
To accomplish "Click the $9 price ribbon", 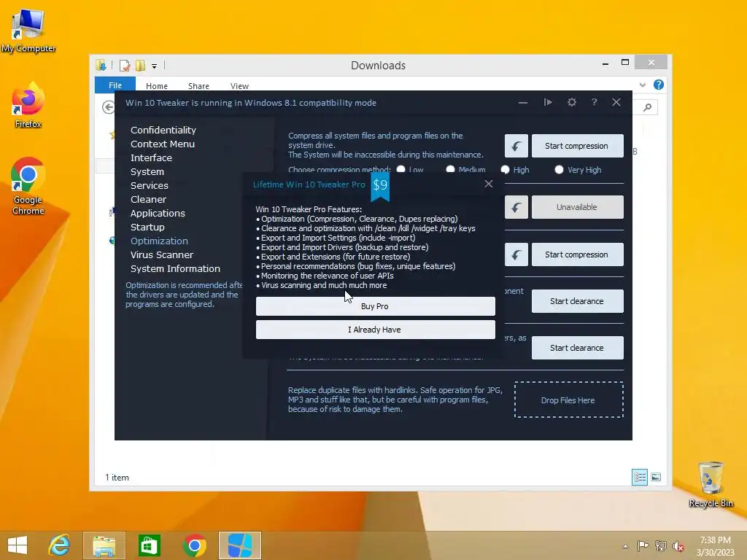I will (380, 186).
